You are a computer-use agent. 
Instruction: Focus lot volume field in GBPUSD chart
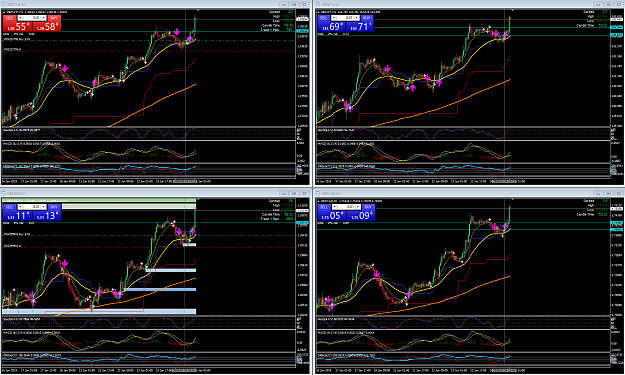[x=32, y=207]
